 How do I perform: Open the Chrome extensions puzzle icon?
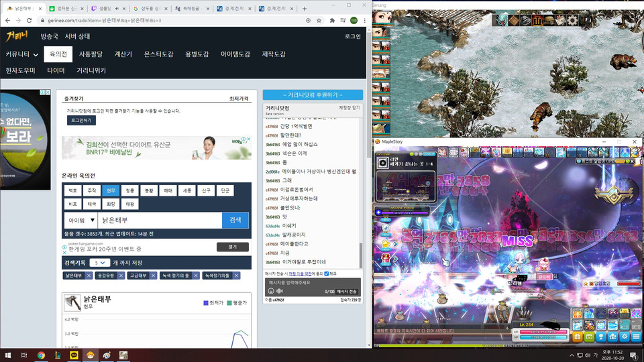pyautogui.click(x=331, y=21)
